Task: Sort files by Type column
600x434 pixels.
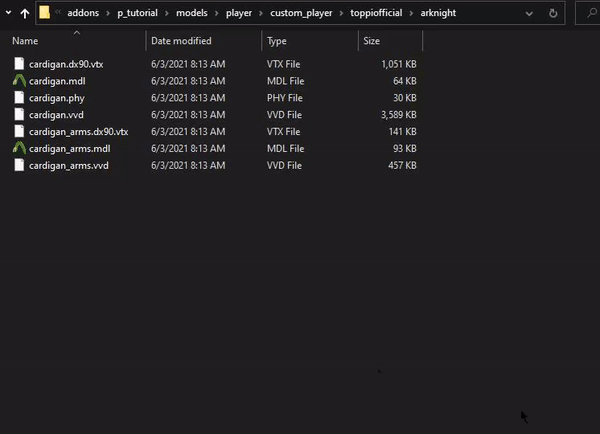Action: point(277,41)
